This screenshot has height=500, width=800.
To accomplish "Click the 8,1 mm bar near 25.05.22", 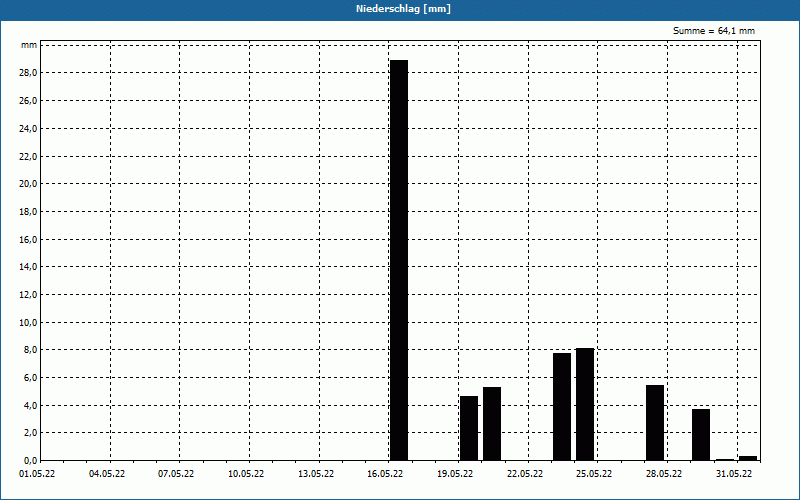I will click(585, 405).
